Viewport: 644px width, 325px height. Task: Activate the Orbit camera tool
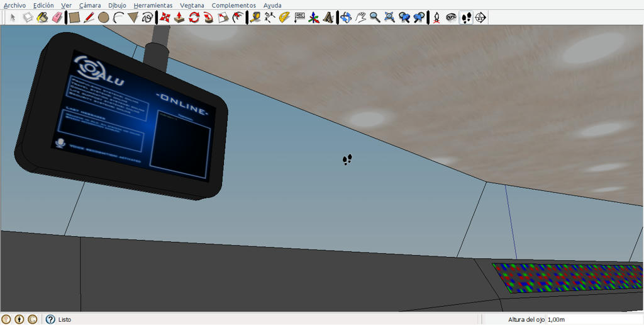coord(346,17)
